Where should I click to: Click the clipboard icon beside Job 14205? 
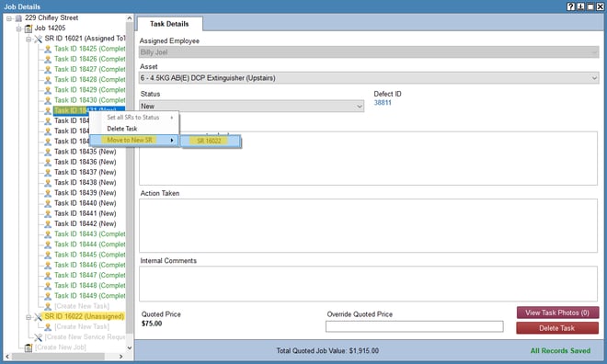click(x=29, y=28)
